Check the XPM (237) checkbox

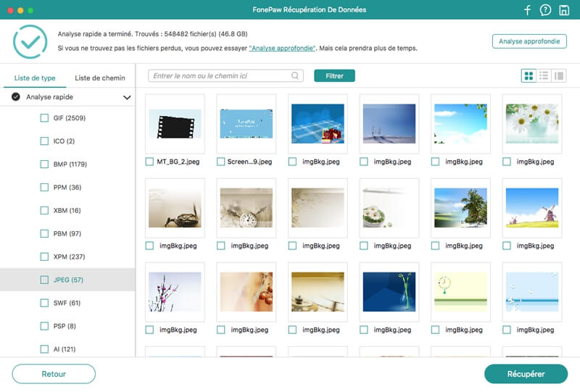click(44, 257)
